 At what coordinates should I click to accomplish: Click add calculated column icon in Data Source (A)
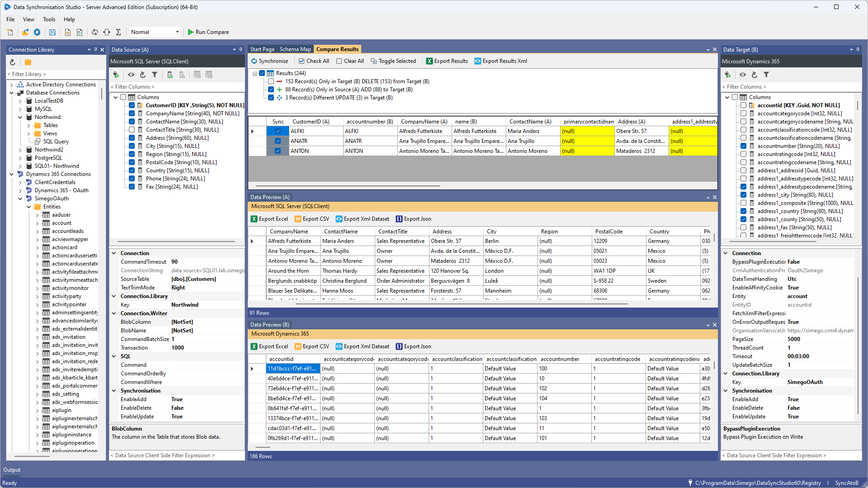(x=170, y=75)
